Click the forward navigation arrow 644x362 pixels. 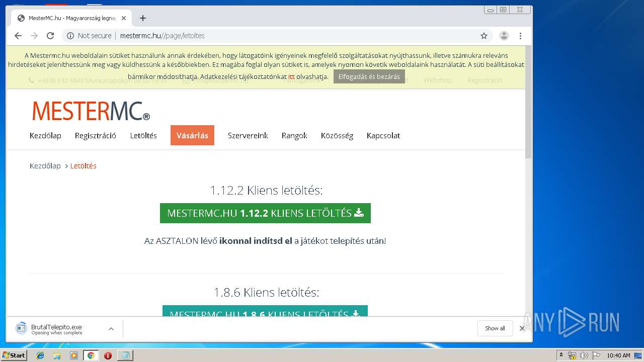point(34,36)
